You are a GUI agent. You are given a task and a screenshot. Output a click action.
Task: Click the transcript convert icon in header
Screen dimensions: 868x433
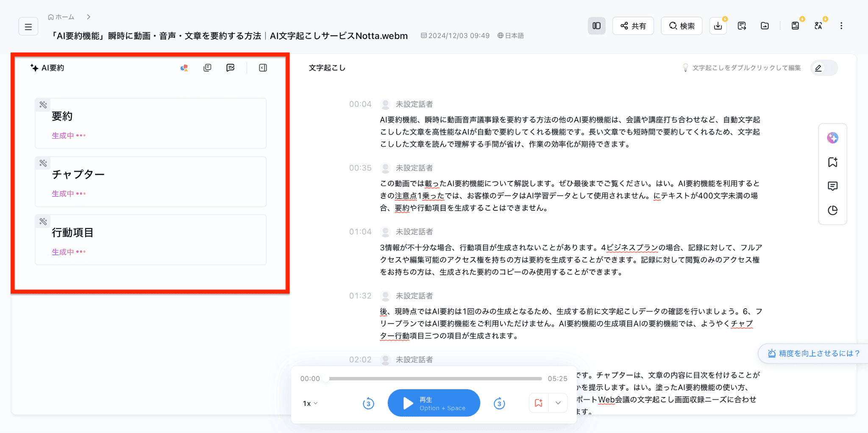[742, 26]
